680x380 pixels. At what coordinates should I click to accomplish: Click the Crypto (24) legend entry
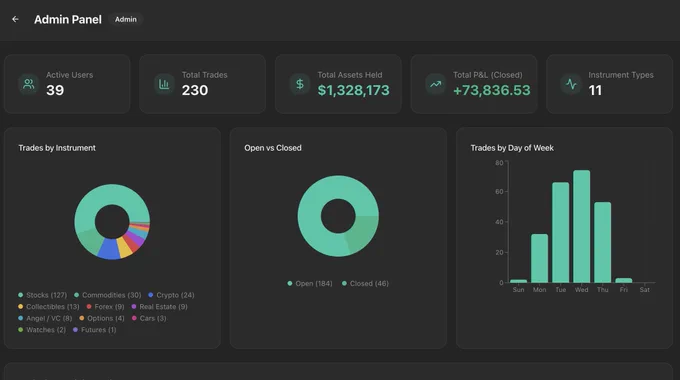(171, 295)
